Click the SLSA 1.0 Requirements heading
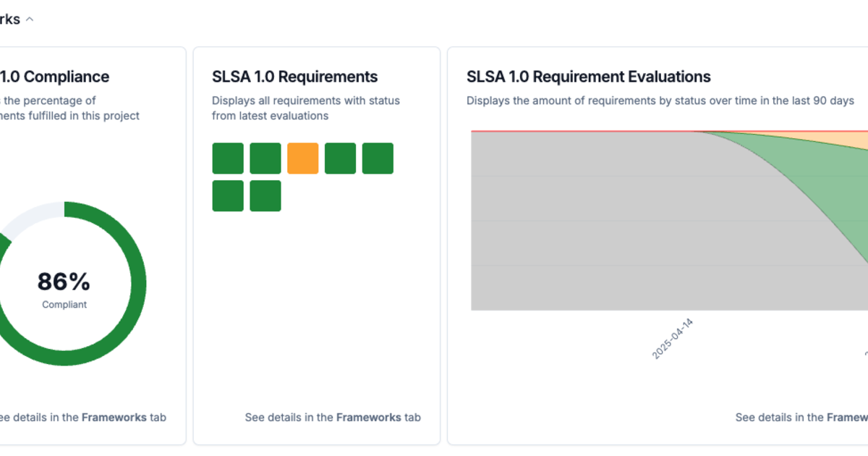868x456 pixels. point(295,77)
